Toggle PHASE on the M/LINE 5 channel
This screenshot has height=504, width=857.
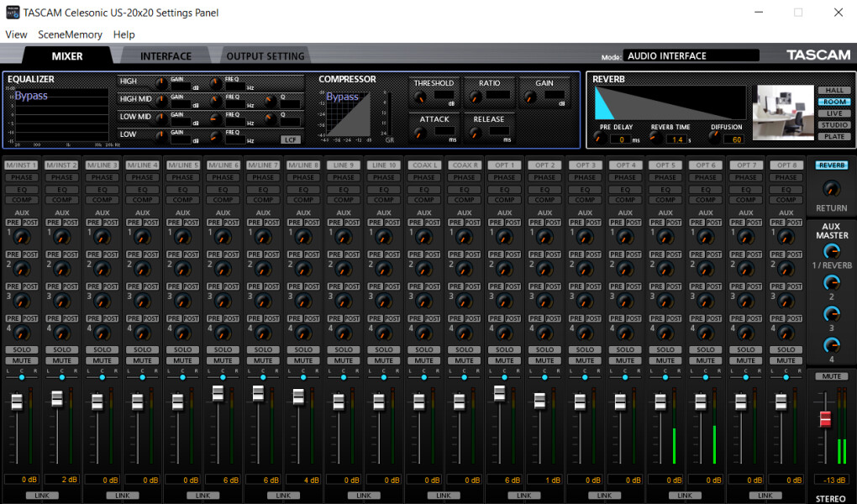pos(182,177)
